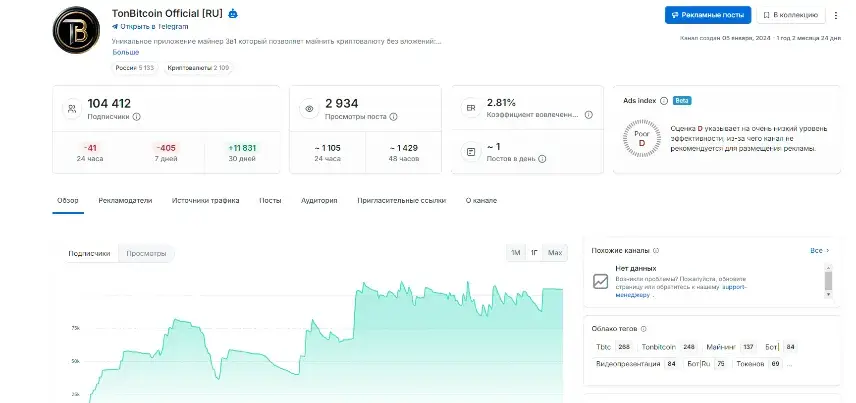
Task: Click the Beta badge
Action: coord(682,100)
